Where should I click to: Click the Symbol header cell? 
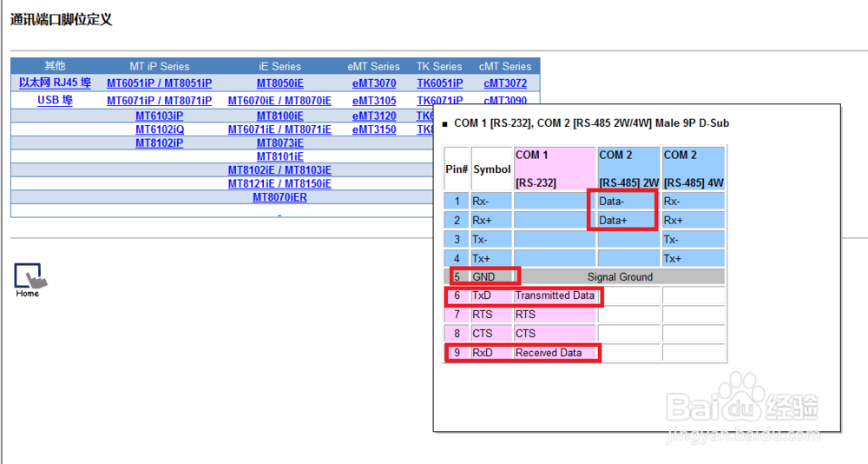tap(491, 169)
